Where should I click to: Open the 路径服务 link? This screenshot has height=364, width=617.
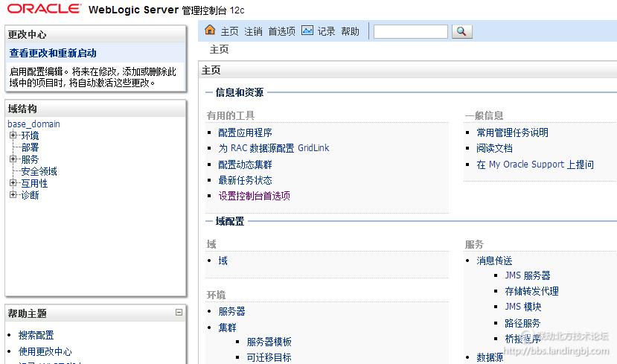[x=523, y=324]
